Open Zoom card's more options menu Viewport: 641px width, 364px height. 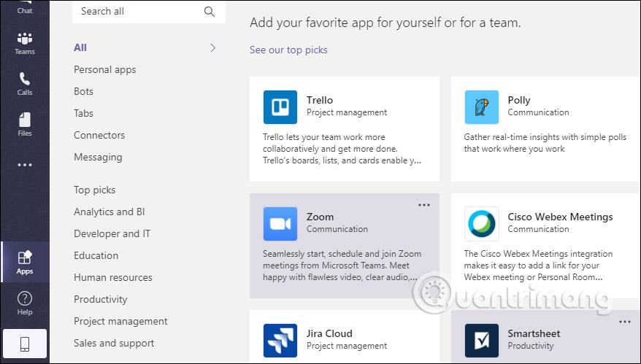coord(424,205)
